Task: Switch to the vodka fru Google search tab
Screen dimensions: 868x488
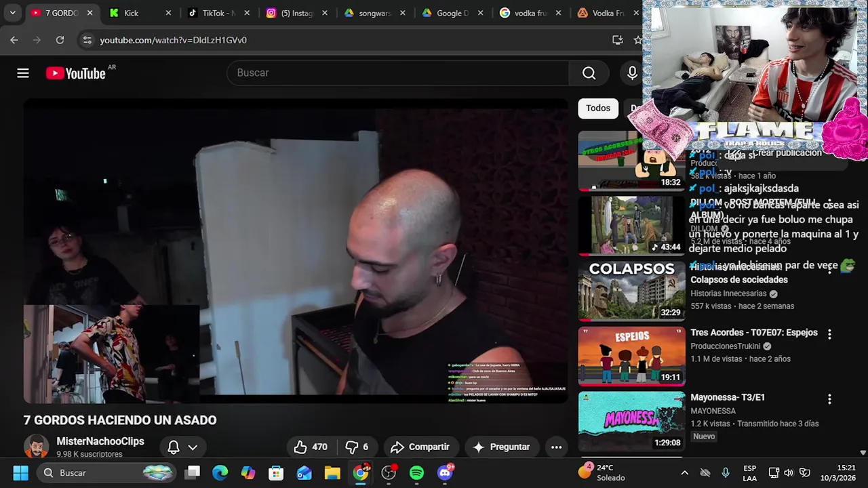Action: (x=530, y=13)
